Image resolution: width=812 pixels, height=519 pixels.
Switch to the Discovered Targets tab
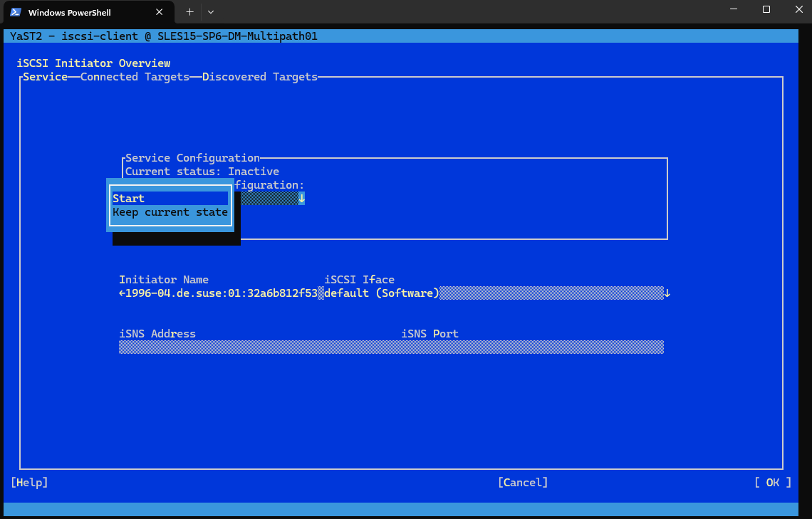pos(259,77)
